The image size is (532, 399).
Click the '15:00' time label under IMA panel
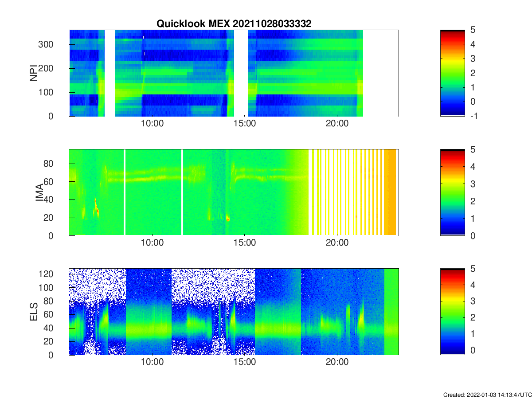[245, 243]
